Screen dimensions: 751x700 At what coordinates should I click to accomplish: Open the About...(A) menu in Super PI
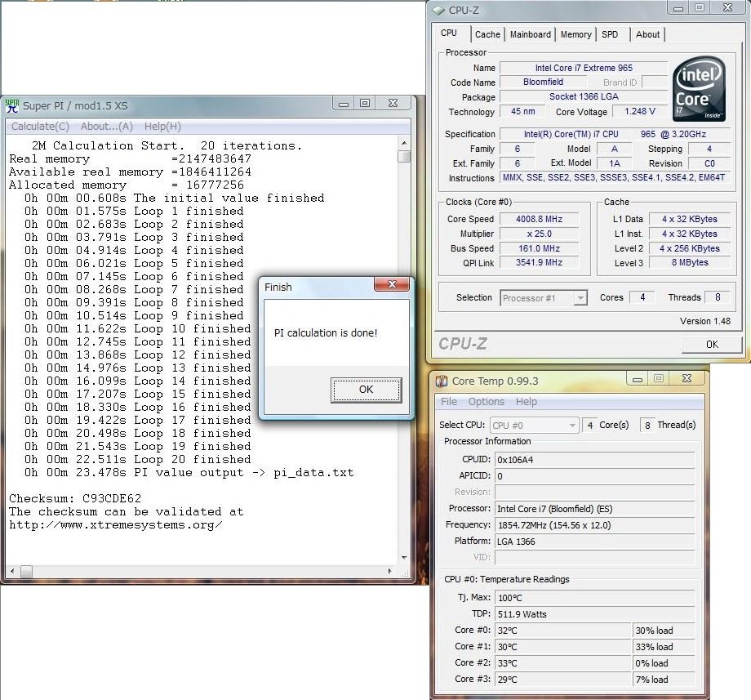click(x=106, y=127)
